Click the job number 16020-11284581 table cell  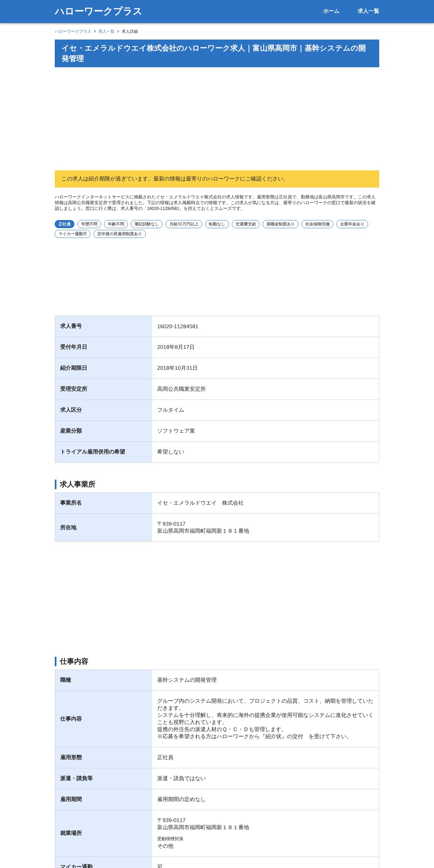[x=265, y=327]
